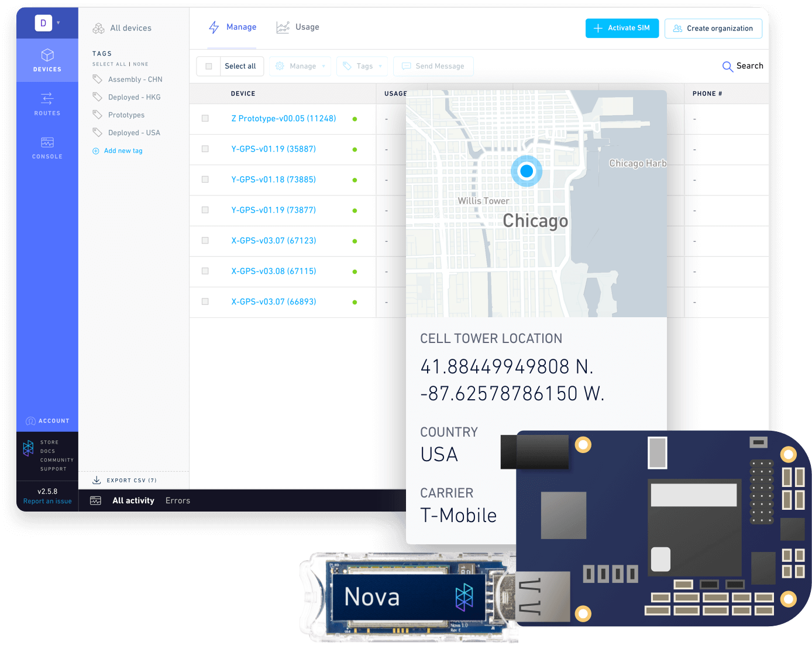Click Select ALL under Tags
Screen dimensions: 812x645
109,64
